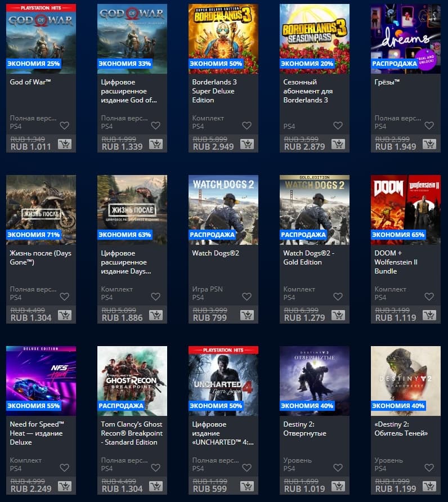This screenshot has width=448, height=502.
Task: Wishlist Ghost Recon Breakpoint with heart
Action: tap(156, 468)
